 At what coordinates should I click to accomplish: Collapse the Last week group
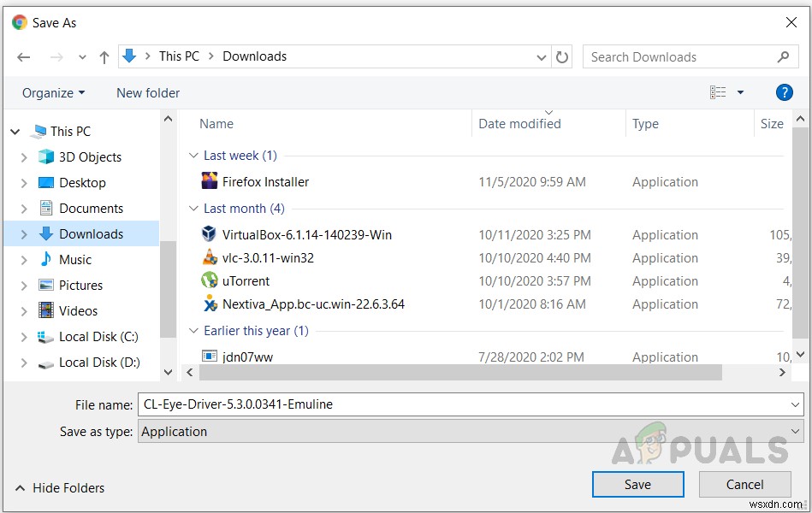[x=193, y=156]
